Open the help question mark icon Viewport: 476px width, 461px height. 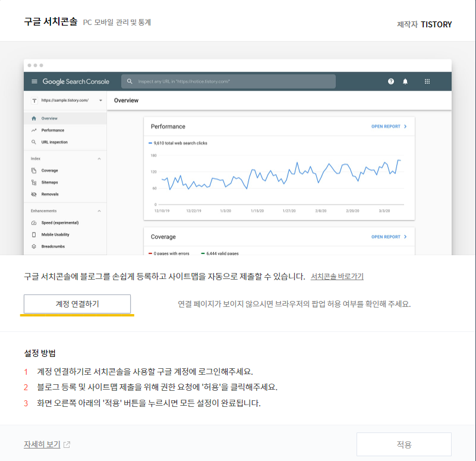390,81
